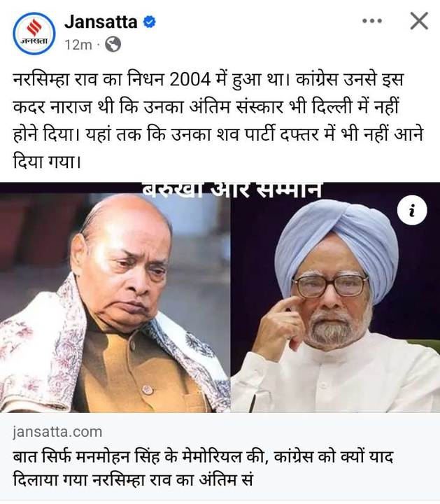Click the Hindi post caption text
The image size is (440, 504).
click(x=218, y=120)
